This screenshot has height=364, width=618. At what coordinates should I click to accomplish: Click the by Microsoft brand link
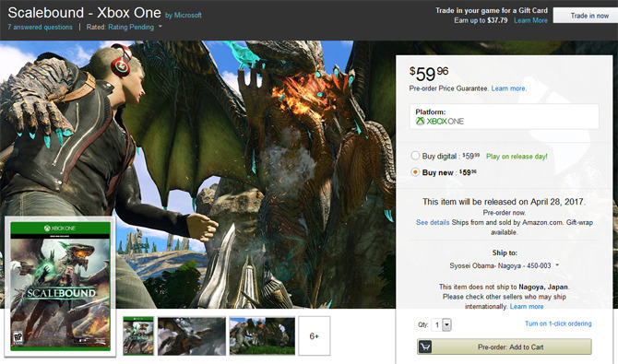(x=184, y=16)
